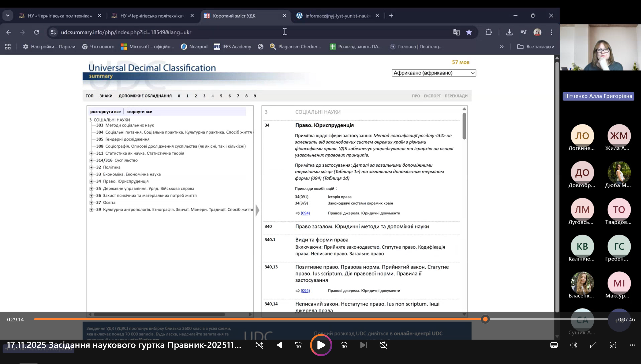Expand tree node 32 Політика
Viewport: 641px width, 364px height.
point(91,168)
